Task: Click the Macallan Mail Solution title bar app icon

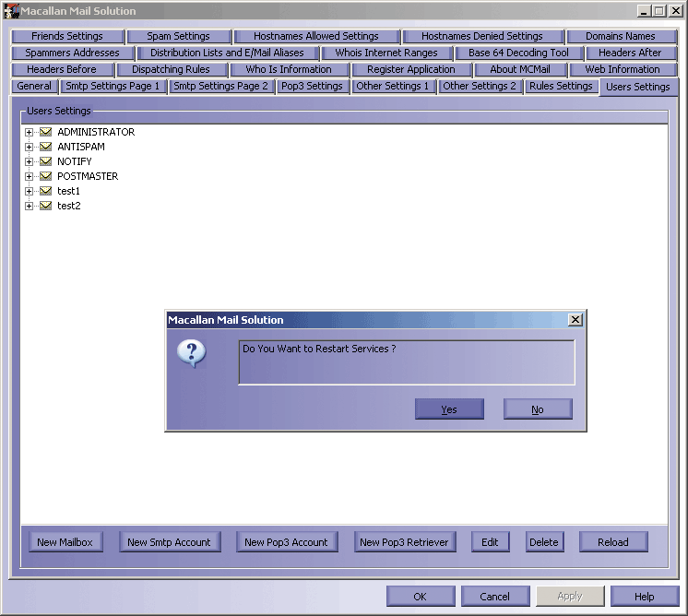Action: pos(11,11)
